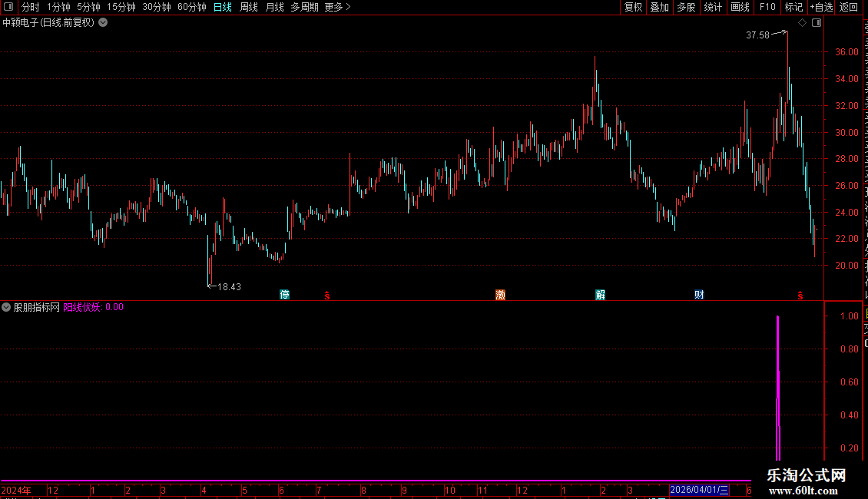The width and height of the screenshot is (868, 499).
Task: Click the red S marker near July
Action: [327, 296]
